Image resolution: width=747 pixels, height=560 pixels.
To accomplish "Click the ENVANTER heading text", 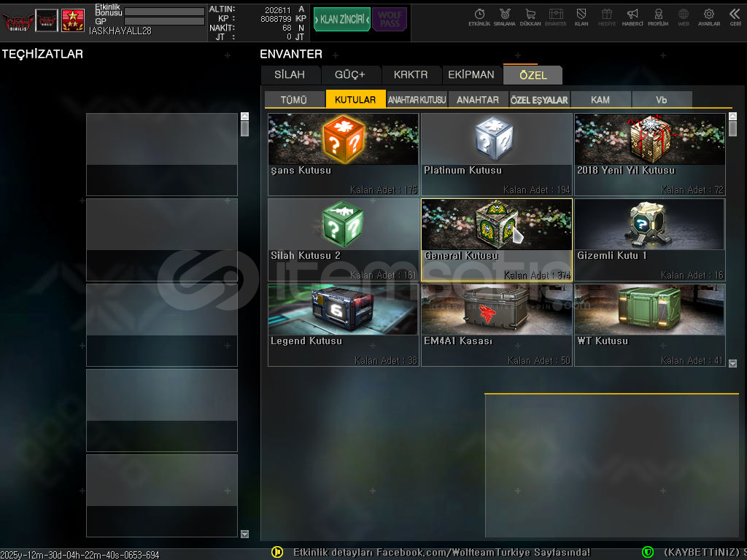I will 291,54.
